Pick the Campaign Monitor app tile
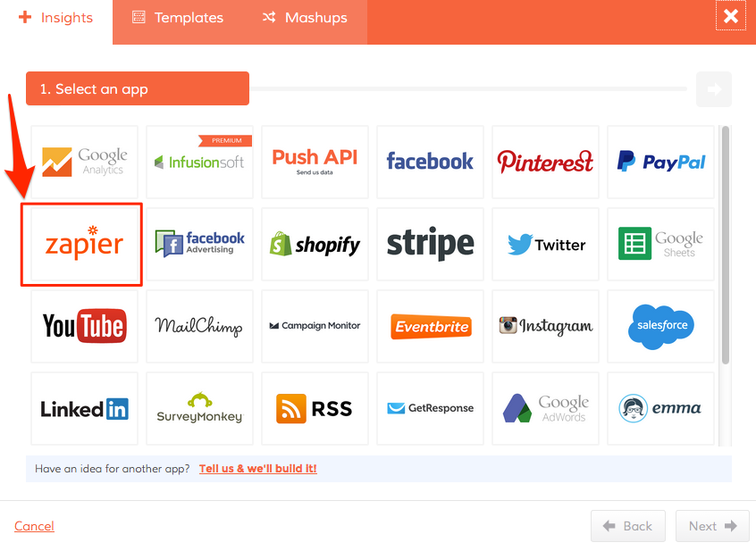Image resolution: width=756 pixels, height=551 pixels. tap(315, 326)
